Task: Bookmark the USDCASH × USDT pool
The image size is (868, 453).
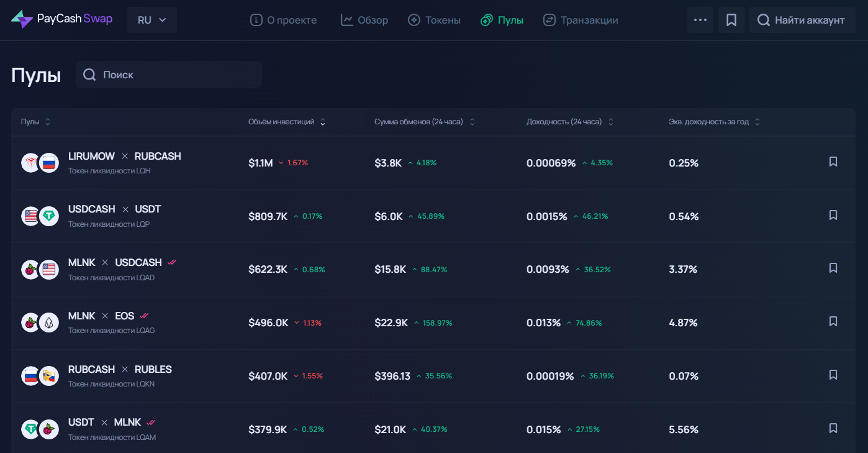Action: [833, 215]
